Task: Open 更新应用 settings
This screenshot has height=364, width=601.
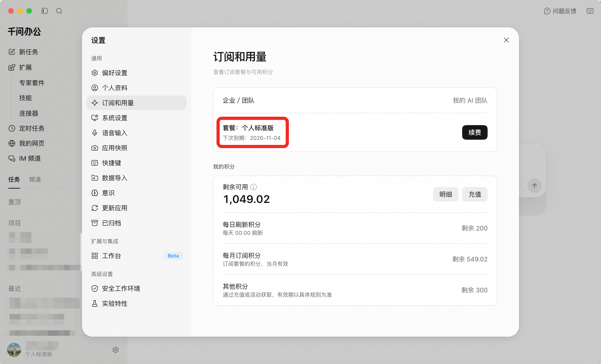Action: pyautogui.click(x=137, y=208)
